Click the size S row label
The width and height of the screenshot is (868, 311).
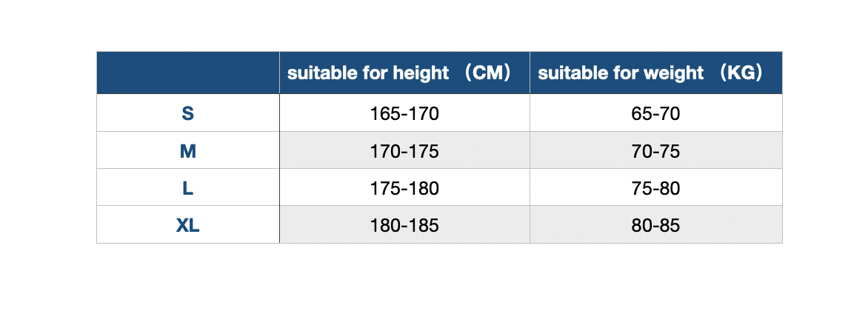[187, 113]
